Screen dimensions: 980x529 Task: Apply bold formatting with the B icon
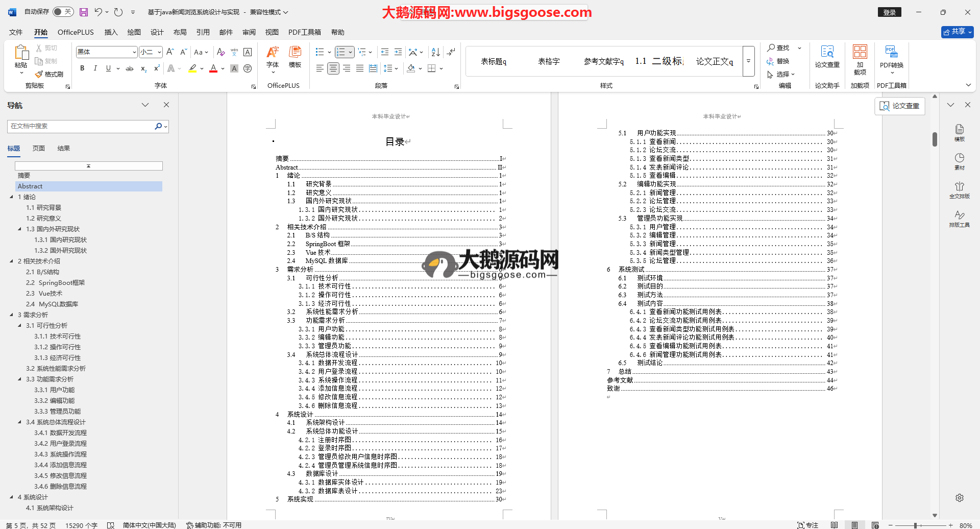82,68
